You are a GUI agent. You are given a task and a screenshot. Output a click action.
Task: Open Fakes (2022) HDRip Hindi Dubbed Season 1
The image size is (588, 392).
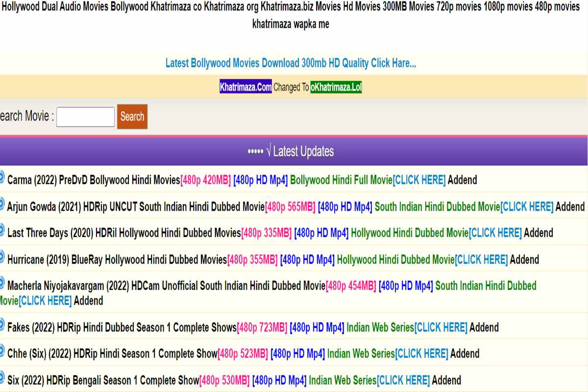point(122,327)
